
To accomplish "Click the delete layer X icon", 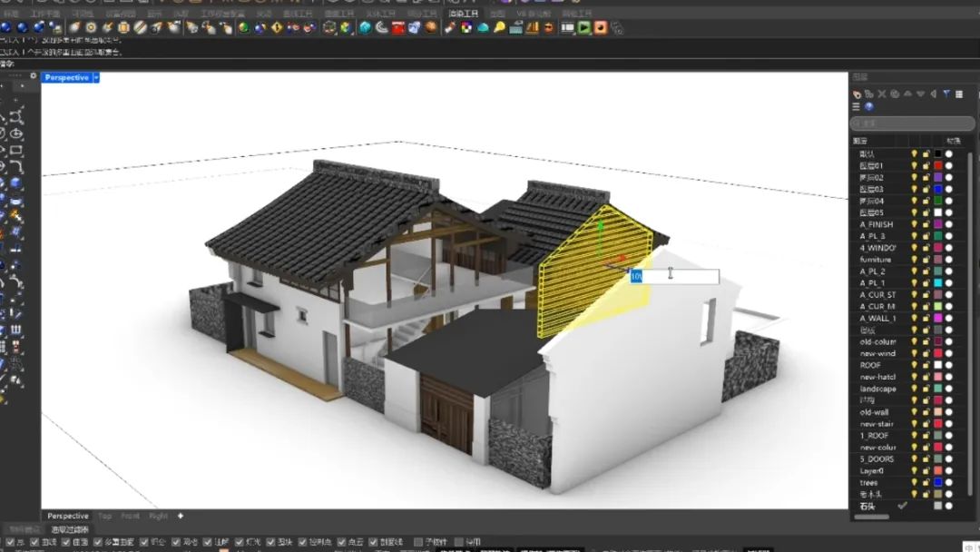I will coord(881,94).
